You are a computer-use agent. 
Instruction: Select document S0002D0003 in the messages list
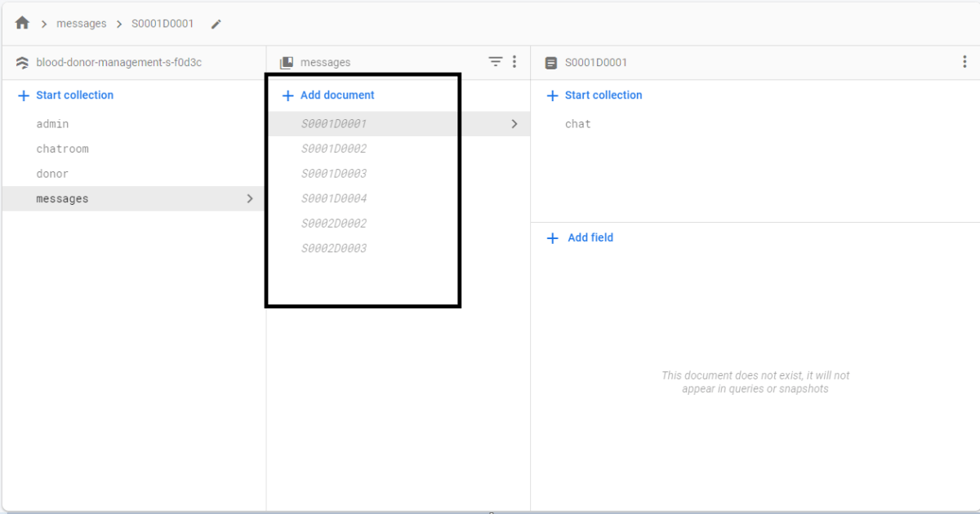335,247
